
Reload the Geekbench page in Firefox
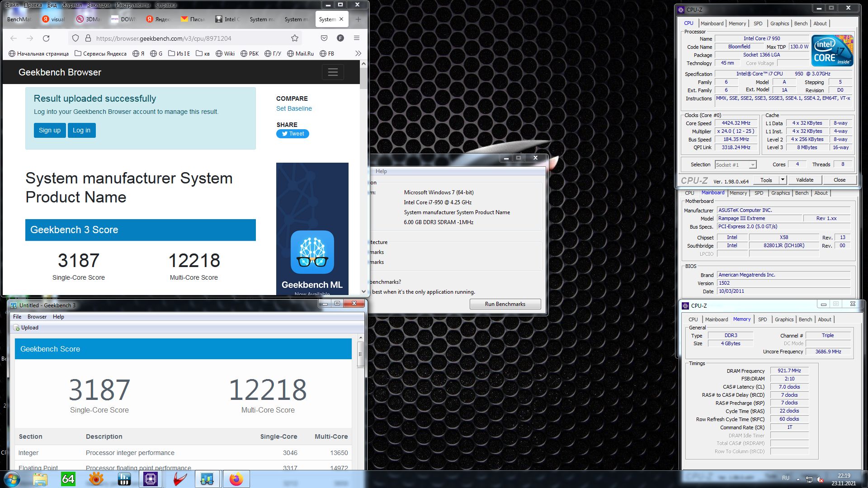coord(46,38)
